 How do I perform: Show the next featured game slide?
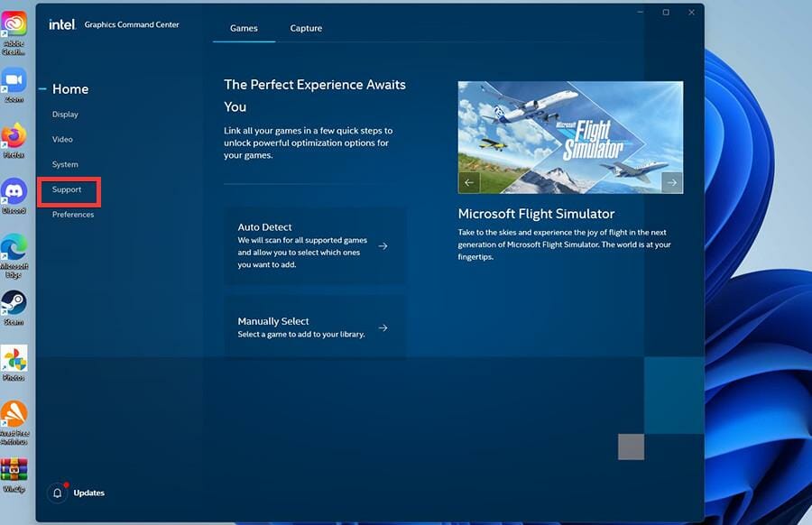[x=672, y=183]
